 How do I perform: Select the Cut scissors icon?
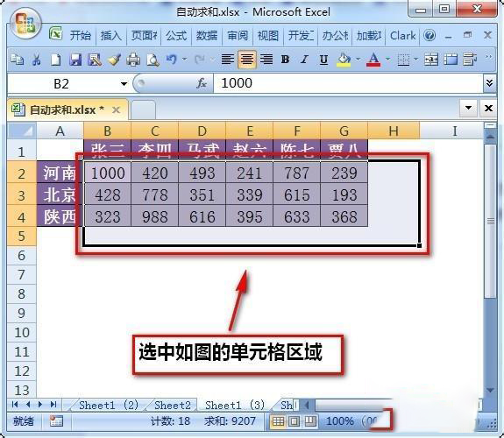point(36,60)
